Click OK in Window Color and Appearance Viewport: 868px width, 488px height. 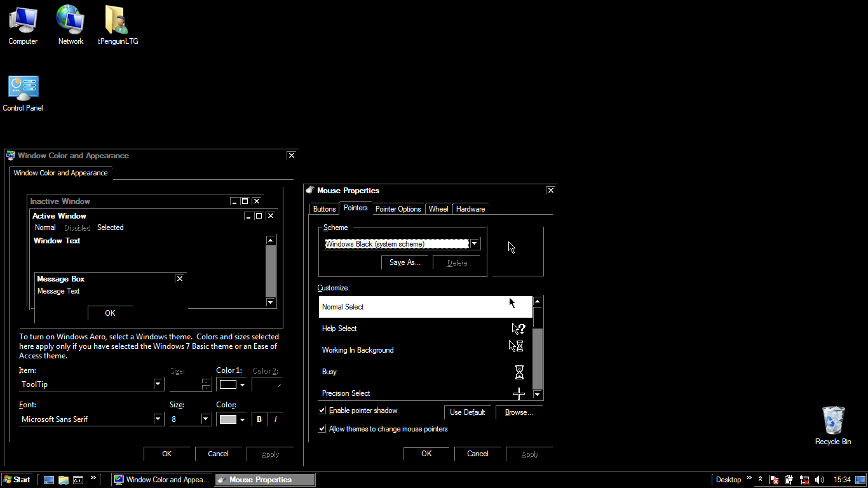[166, 454]
